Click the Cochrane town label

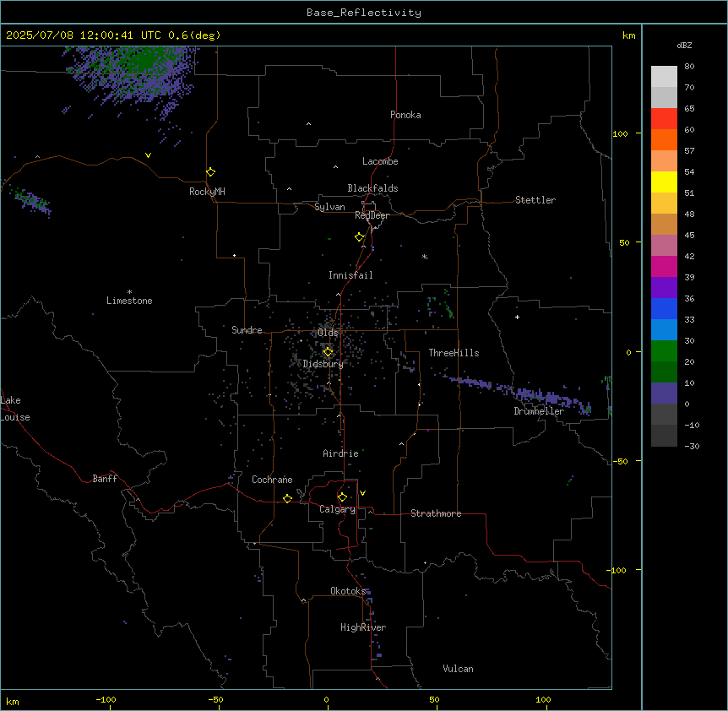[x=272, y=480]
